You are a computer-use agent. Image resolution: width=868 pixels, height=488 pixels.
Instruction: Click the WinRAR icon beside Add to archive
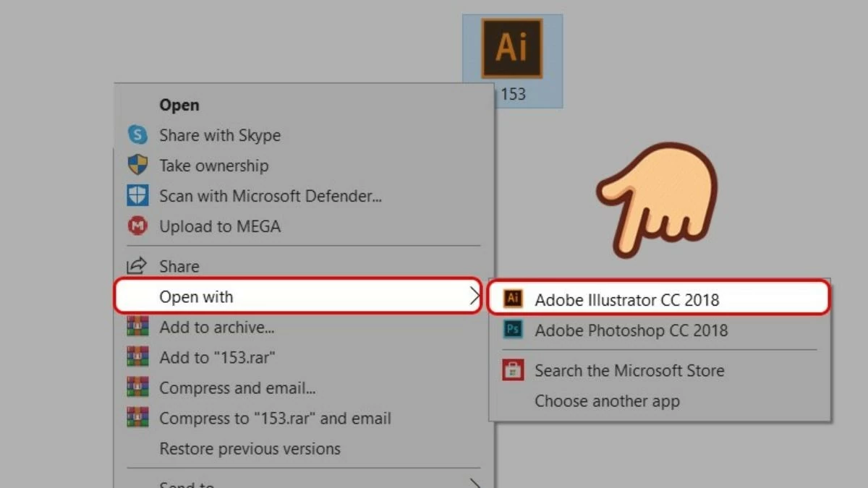(137, 327)
